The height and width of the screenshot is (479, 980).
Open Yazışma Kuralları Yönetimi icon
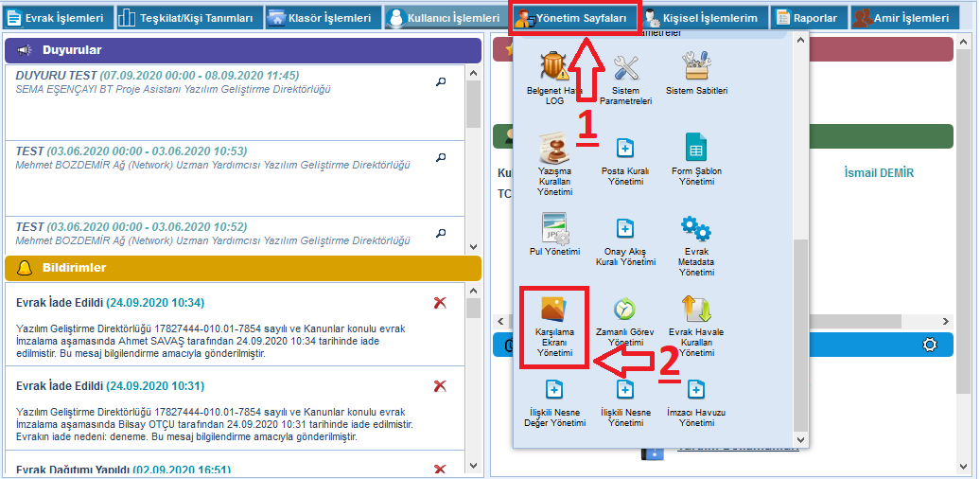click(x=554, y=149)
